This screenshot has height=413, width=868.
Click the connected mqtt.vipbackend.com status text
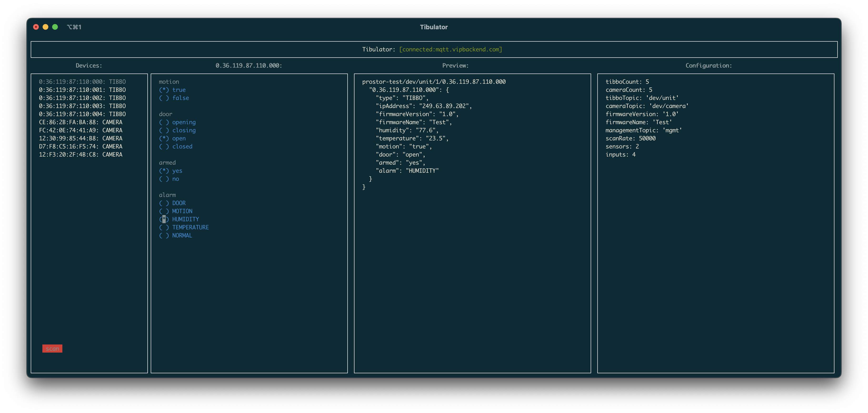point(450,49)
